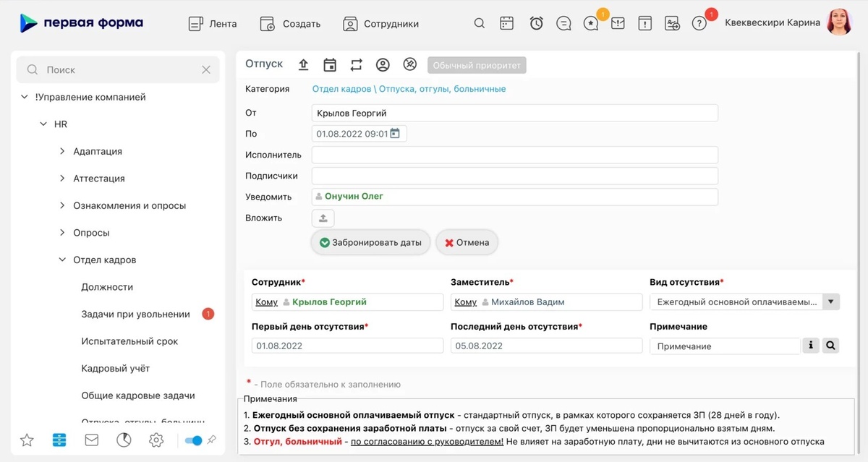Click the Первая Форма logo

point(81,23)
